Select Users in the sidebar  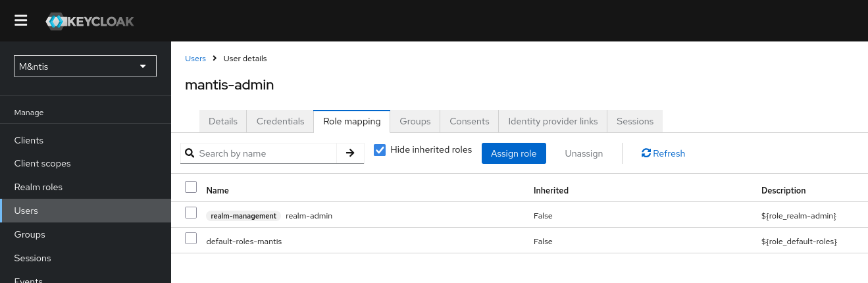coord(86,211)
